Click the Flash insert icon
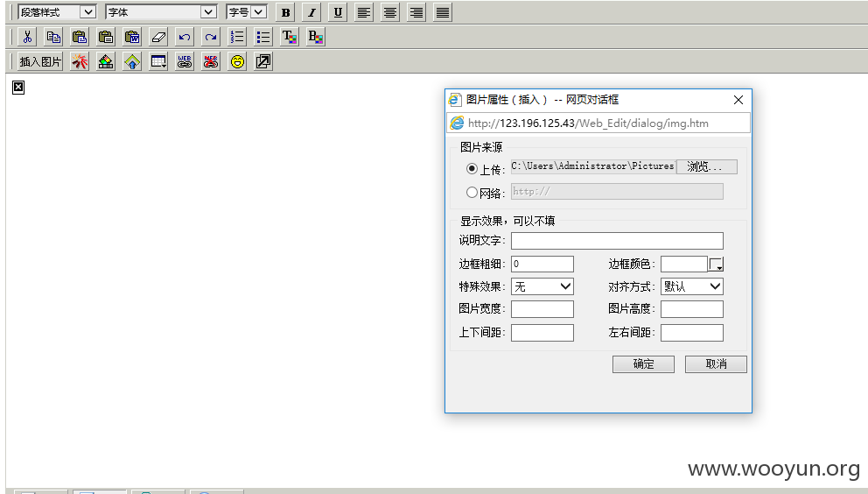The image size is (868, 494). click(x=79, y=61)
